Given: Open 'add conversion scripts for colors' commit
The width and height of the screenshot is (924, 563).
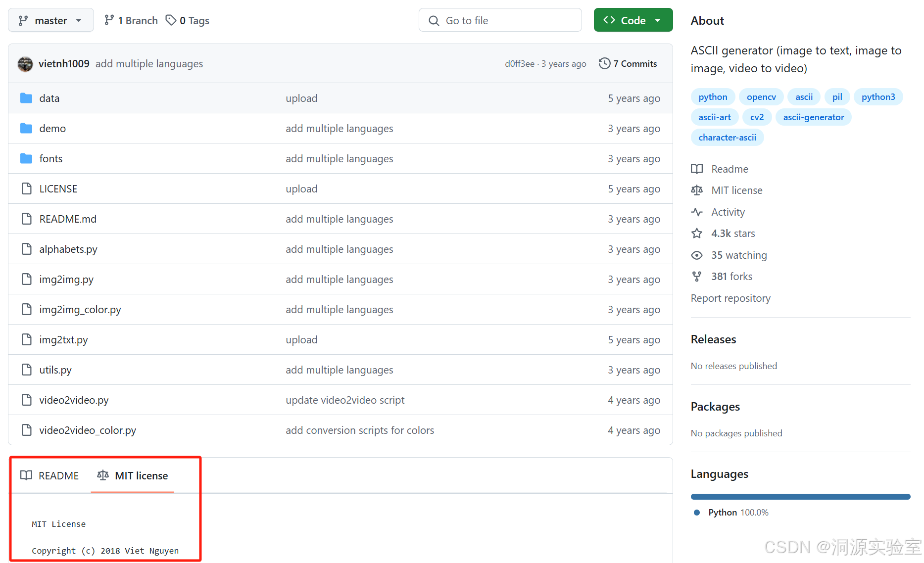Looking at the screenshot, I should [360, 430].
